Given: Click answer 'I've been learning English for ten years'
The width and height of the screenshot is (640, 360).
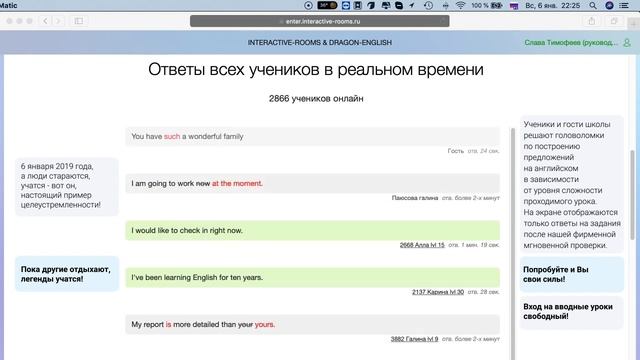Looking at the screenshot, I should (312, 277).
